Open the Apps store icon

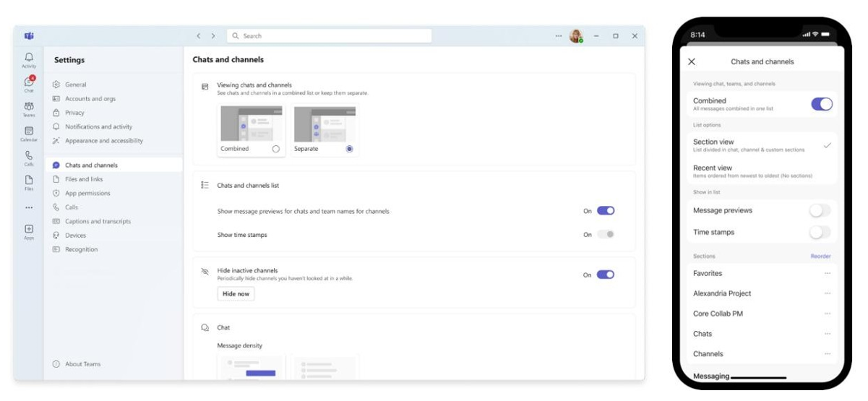[29, 231]
